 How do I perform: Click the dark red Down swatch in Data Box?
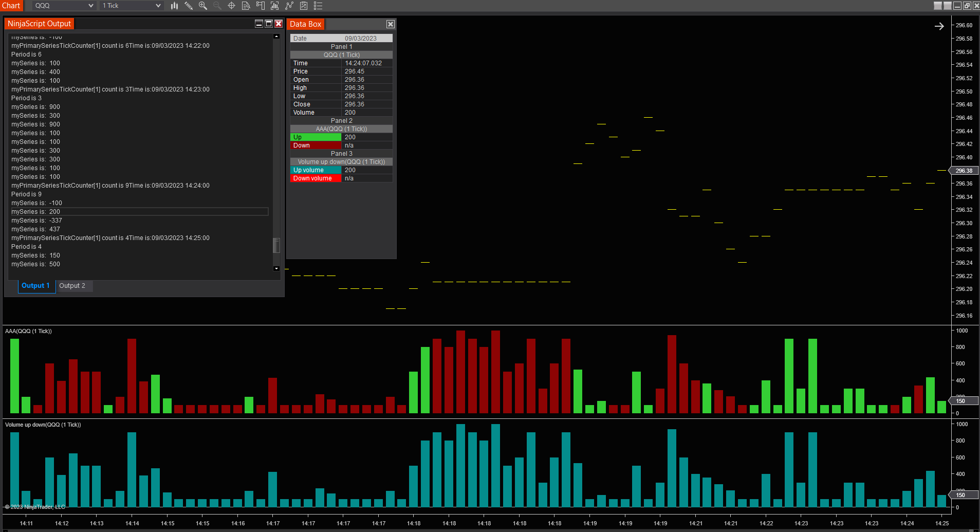click(316, 145)
